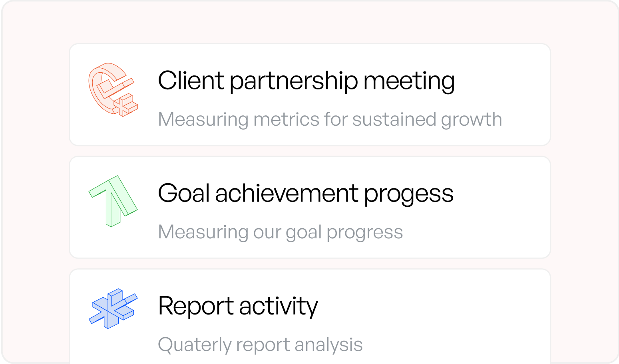The width and height of the screenshot is (619, 364).
Task: Click the small orange plus shape in the client icon
Action: 125,105
